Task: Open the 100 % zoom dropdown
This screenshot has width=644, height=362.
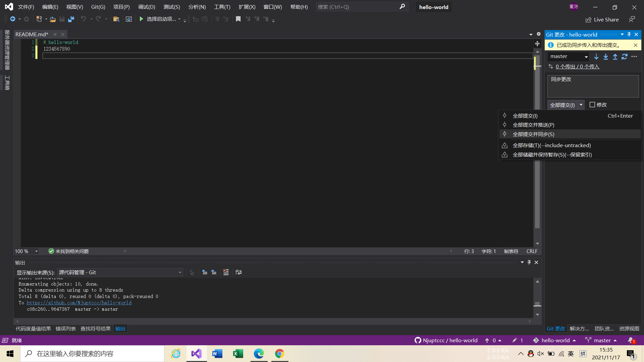Action: point(36,251)
